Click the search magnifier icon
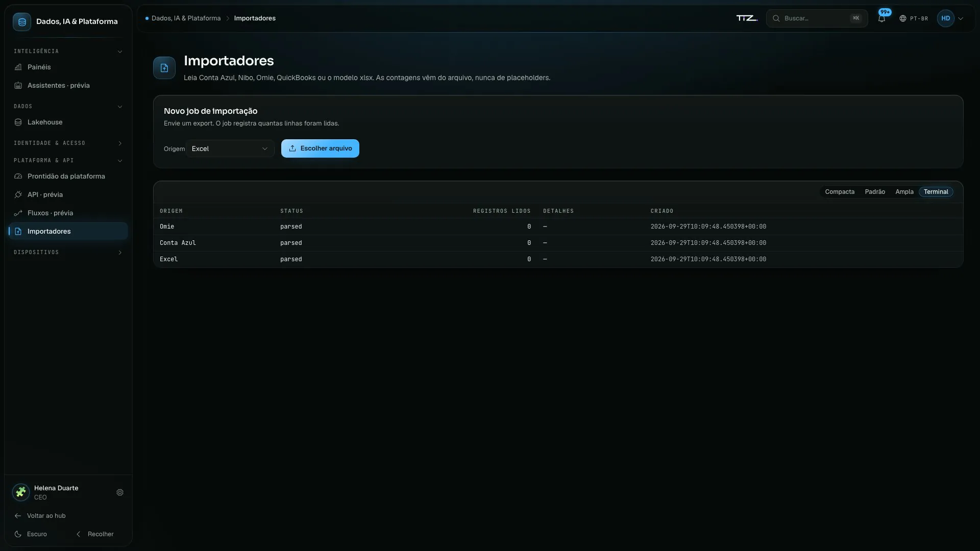This screenshot has width=980, height=551. click(776, 18)
